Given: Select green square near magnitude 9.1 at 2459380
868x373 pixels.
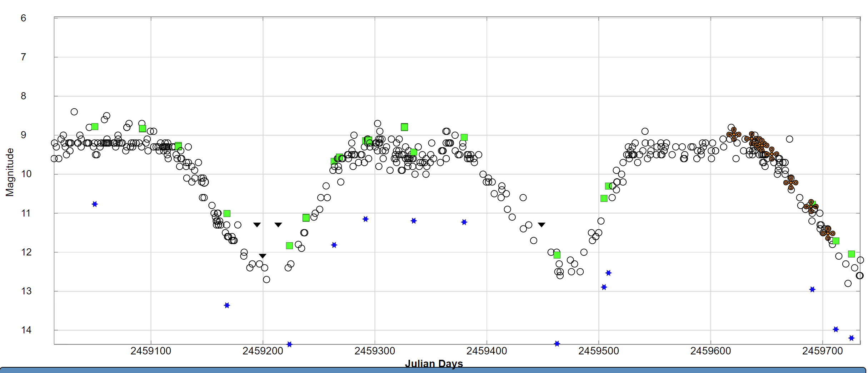Looking at the screenshot, I should 464,138.
